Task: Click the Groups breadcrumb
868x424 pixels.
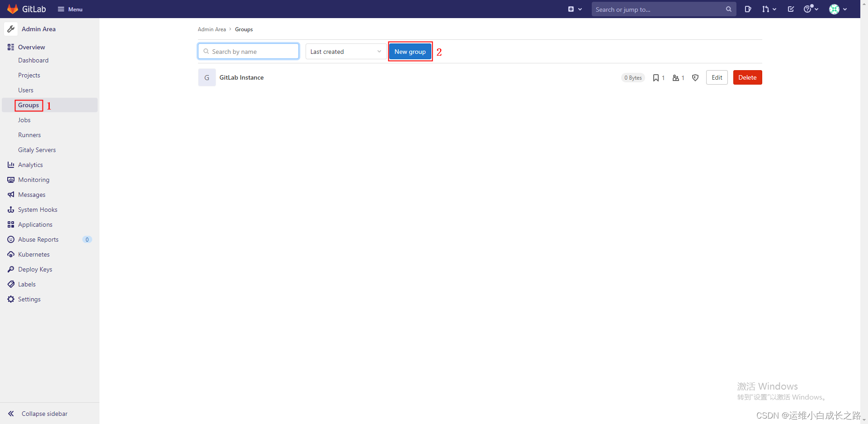Action: (x=244, y=29)
